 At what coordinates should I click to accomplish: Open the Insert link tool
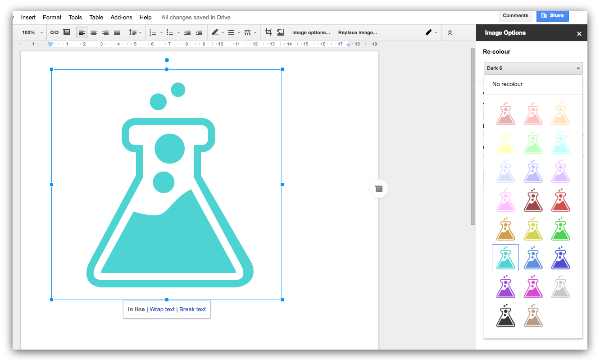click(x=54, y=32)
